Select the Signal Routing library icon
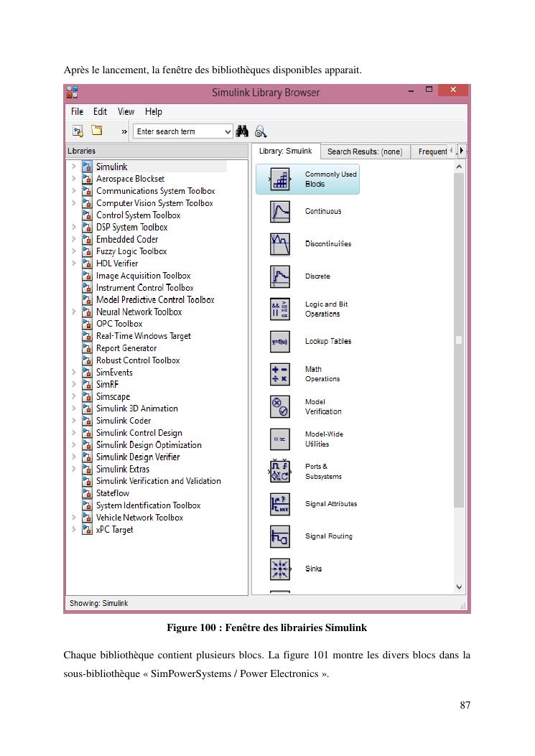 click(280, 536)
